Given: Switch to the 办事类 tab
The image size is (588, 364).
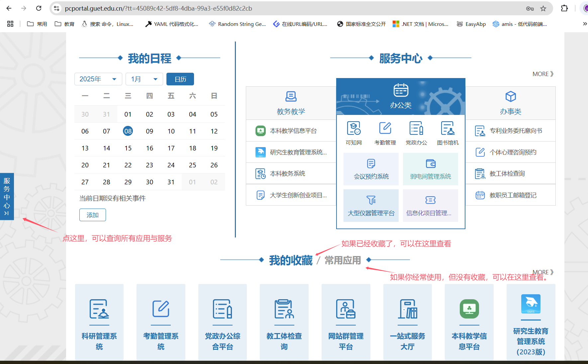Looking at the screenshot, I should (x=511, y=103).
